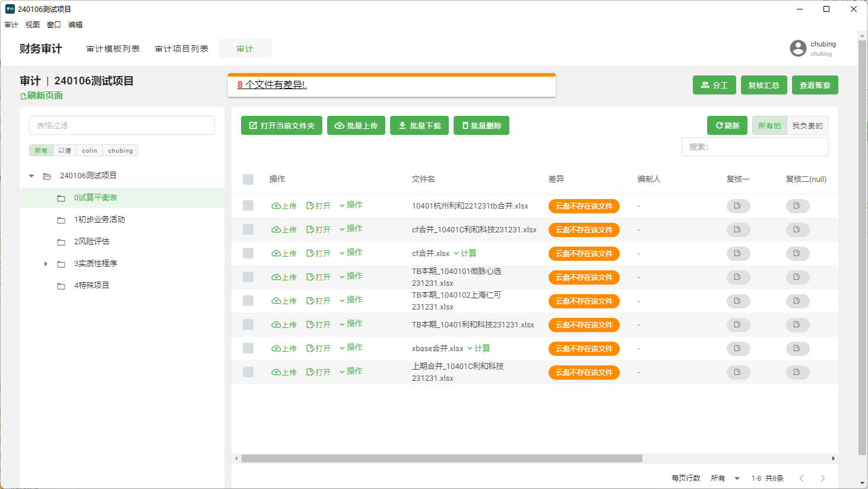Check the checkbox for cf合并.xlsx row
The width and height of the screenshot is (868, 489).
click(x=248, y=253)
